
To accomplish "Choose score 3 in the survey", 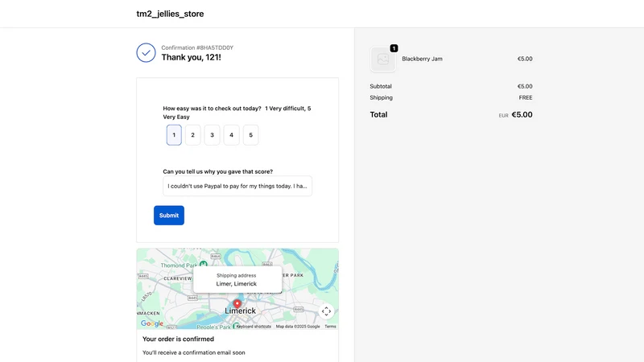I will (x=212, y=135).
